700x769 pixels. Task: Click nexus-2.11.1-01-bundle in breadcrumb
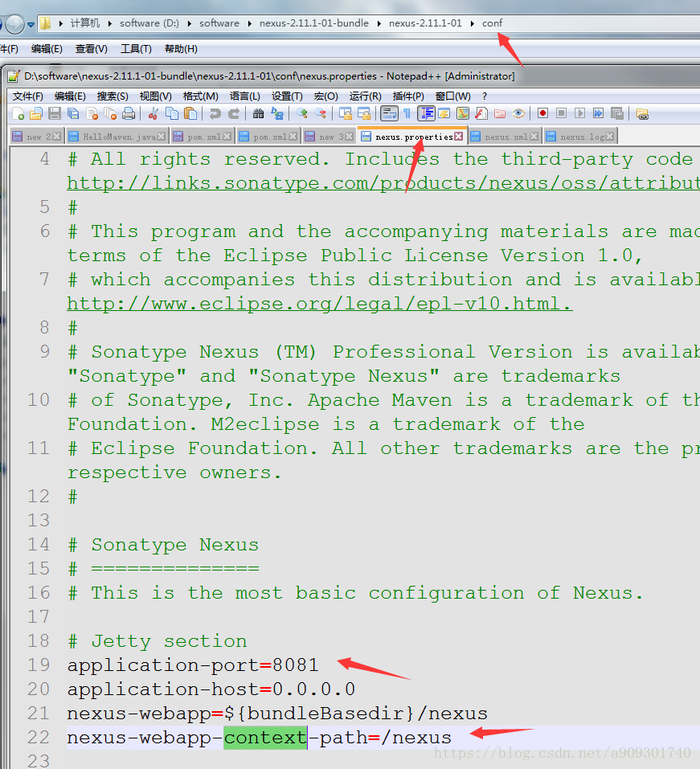pyautogui.click(x=314, y=23)
